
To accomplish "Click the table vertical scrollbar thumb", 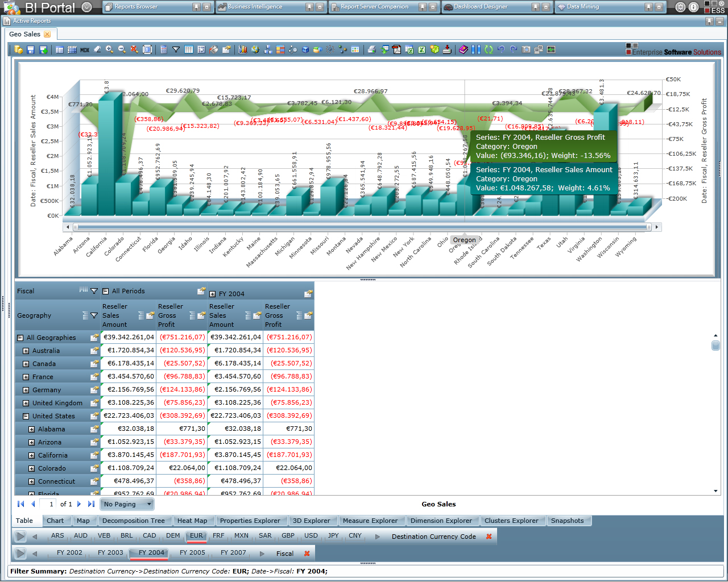I will (715, 346).
